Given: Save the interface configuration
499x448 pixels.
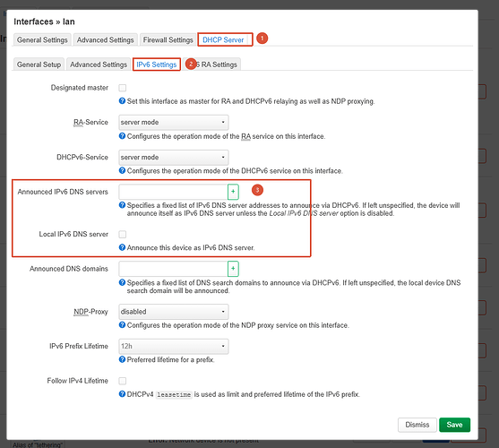Looking at the screenshot, I should pos(454,425).
